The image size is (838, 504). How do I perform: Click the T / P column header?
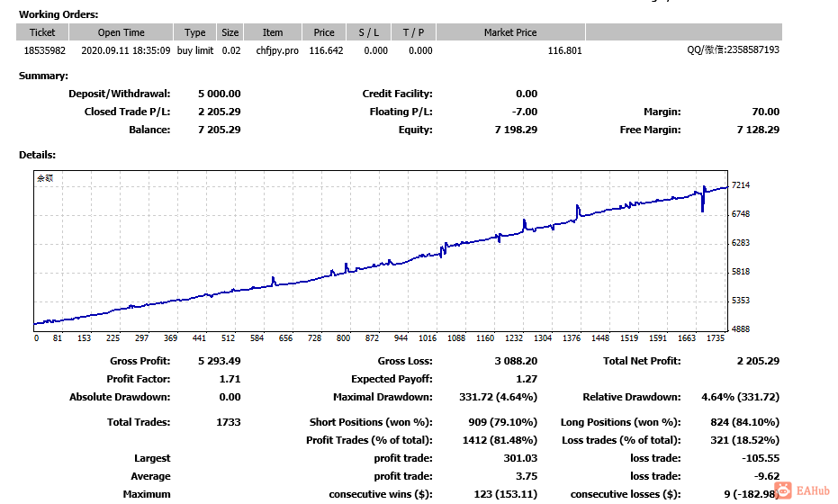(x=414, y=32)
